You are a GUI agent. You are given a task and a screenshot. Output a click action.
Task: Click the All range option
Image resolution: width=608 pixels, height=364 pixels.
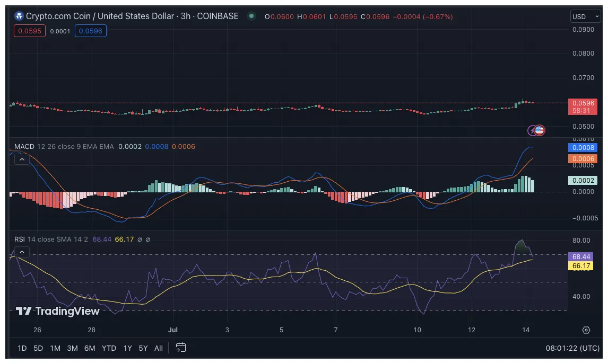click(158, 348)
